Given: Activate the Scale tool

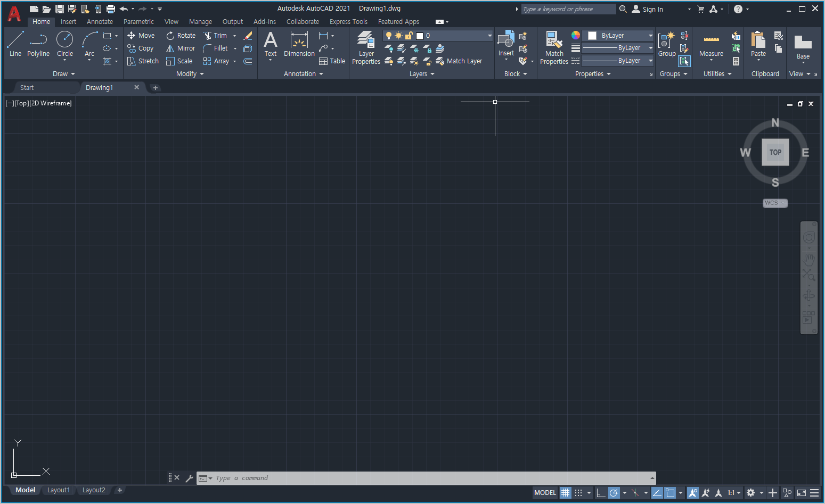Looking at the screenshot, I should pos(179,61).
